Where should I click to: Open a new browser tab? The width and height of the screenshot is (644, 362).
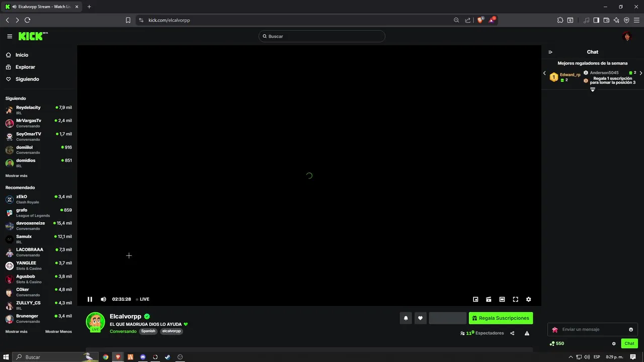point(89,7)
